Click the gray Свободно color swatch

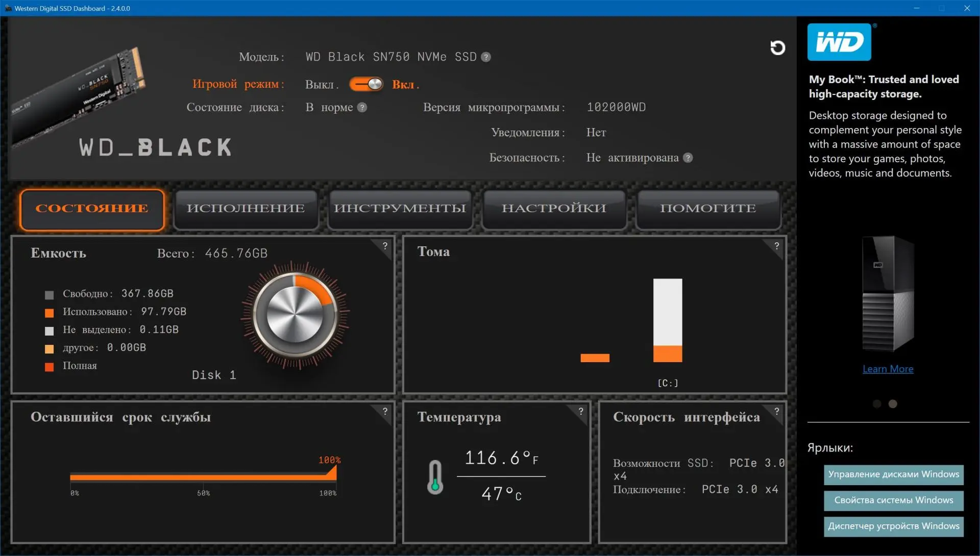[x=49, y=295]
